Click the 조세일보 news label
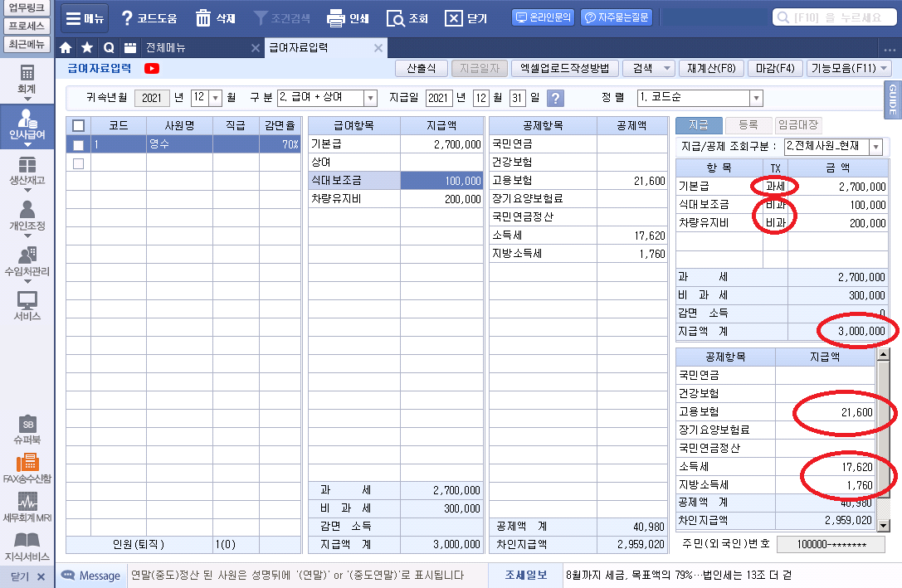The height and width of the screenshot is (588, 902). coord(526,575)
